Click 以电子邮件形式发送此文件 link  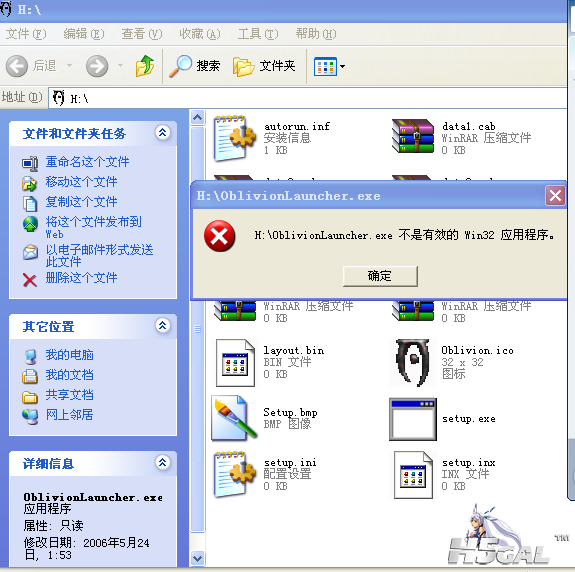coord(99,256)
